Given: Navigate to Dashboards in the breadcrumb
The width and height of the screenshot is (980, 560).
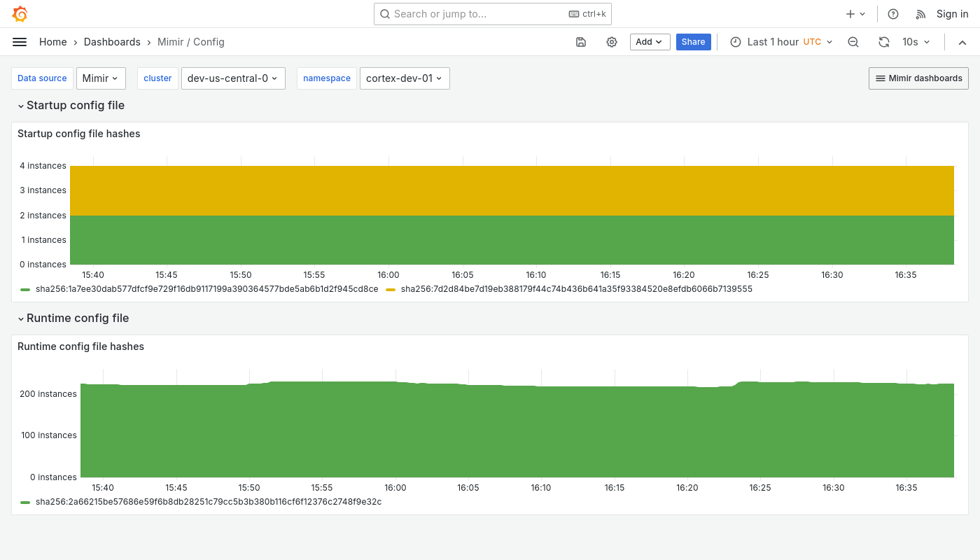Looking at the screenshot, I should (112, 42).
